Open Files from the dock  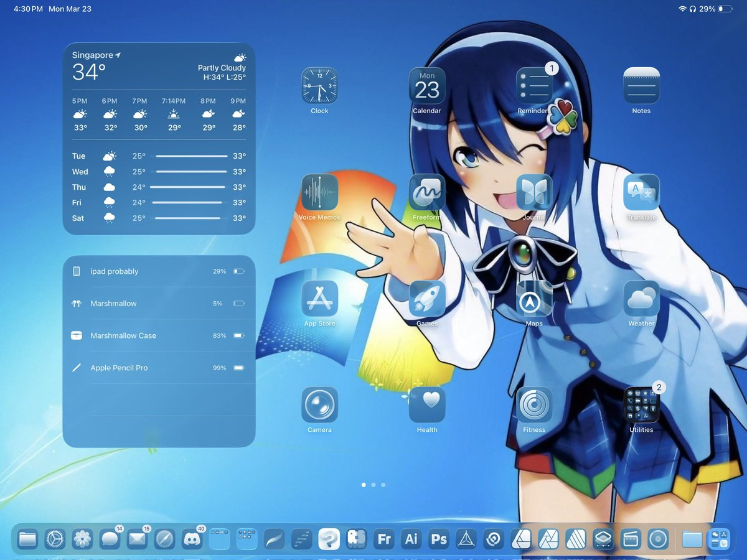pyautogui.click(x=28, y=539)
